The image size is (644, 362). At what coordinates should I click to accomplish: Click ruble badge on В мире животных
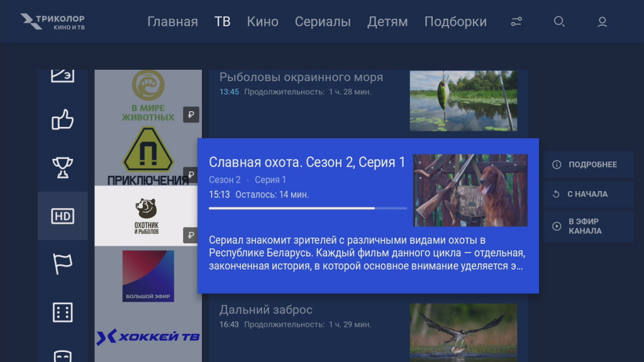point(191,114)
